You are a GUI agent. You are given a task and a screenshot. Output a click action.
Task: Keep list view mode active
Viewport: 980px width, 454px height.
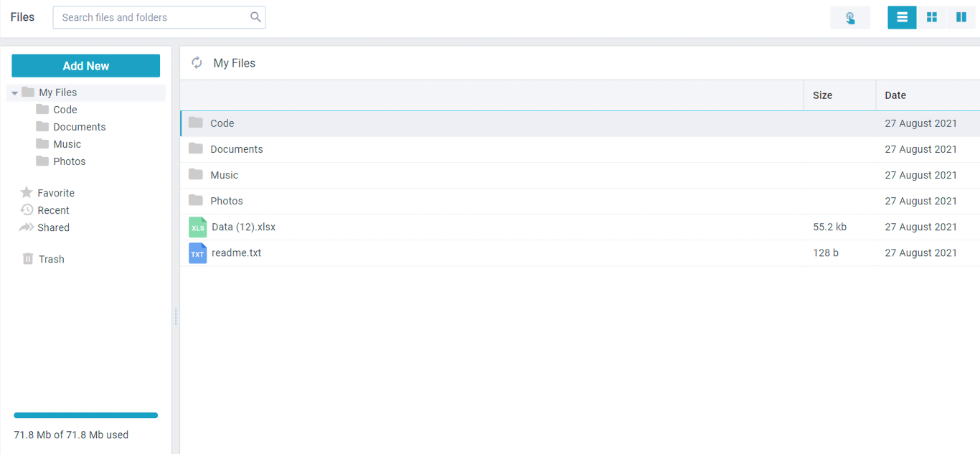[x=902, y=16]
